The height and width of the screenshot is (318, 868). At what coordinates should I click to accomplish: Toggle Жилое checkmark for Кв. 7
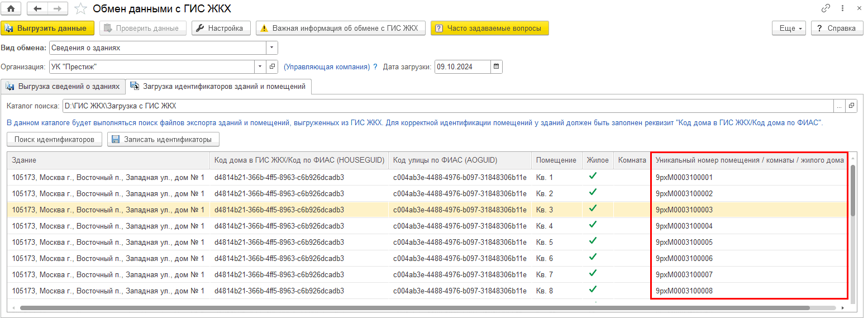point(593,274)
